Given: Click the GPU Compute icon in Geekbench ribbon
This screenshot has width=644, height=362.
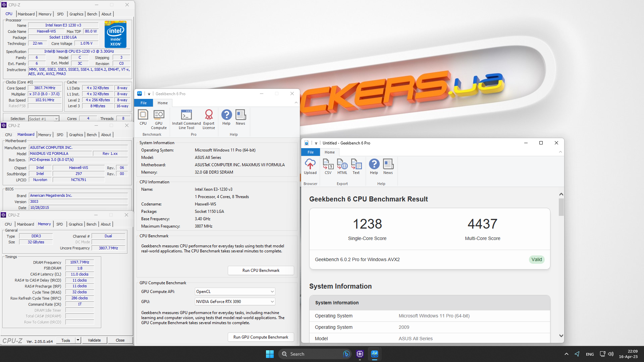Looking at the screenshot, I should tap(159, 119).
